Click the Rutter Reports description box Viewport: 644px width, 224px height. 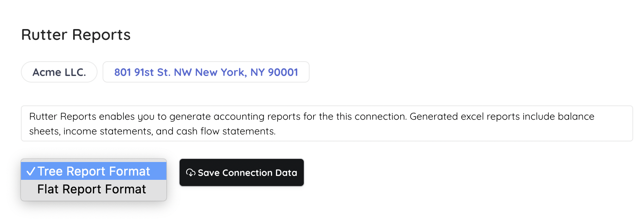coord(327,124)
